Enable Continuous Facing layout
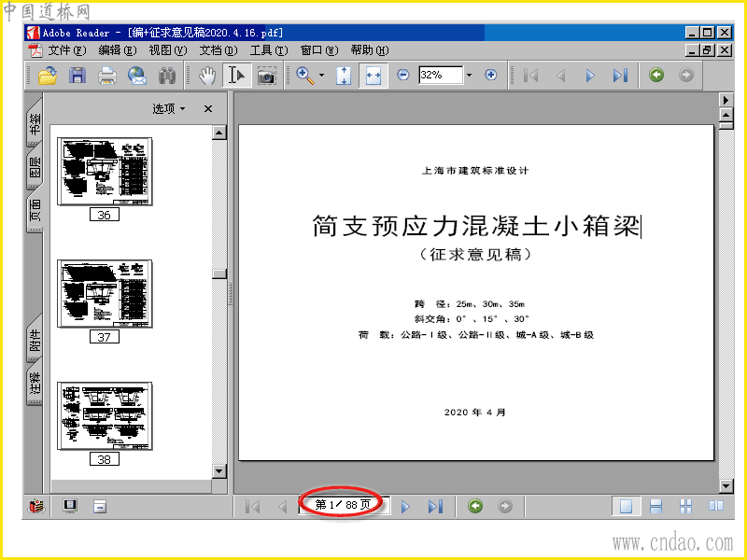Image resolution: width=747 pixels, height=560 pixels. 685,506
